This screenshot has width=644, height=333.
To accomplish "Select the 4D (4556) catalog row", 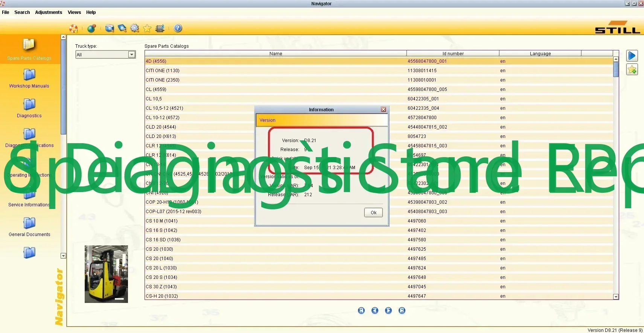I will pos(379,61).
